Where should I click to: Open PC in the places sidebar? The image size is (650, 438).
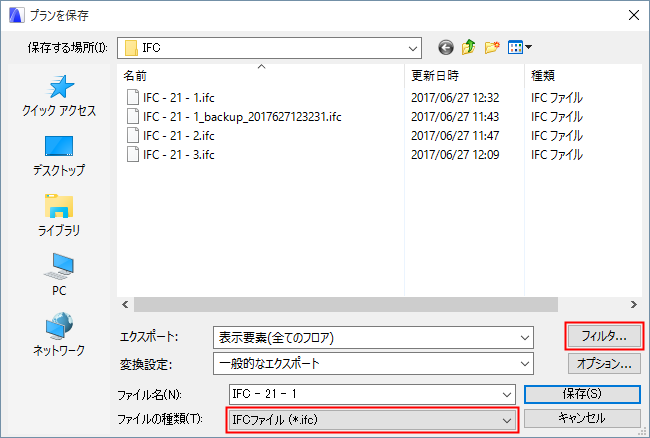tap(59, 275)
